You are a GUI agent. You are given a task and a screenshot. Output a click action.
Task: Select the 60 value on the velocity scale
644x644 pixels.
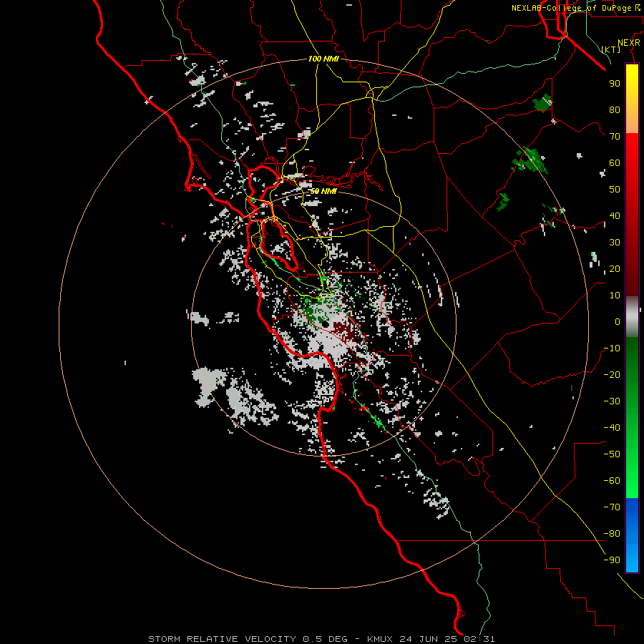[x=615, y=162]
